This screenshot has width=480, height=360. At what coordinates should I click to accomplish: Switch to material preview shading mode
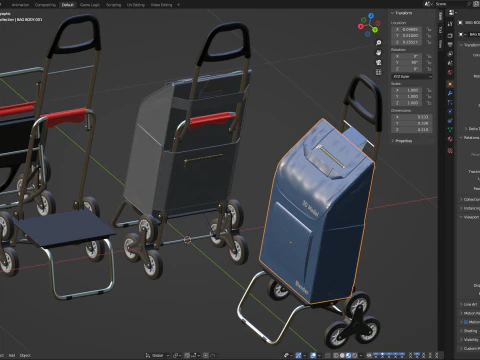point(348,356)
